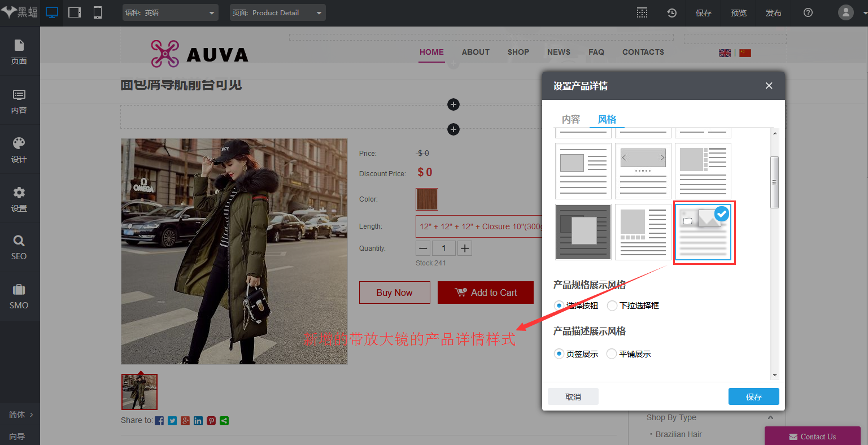Screen dimensions: 868x445
Task: Open the help question mark icon
Action: [808, 12]
